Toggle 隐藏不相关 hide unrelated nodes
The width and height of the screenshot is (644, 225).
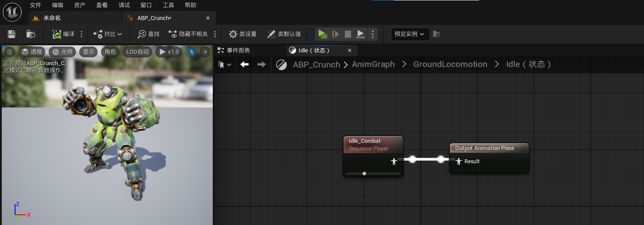[x=188, y=34]
